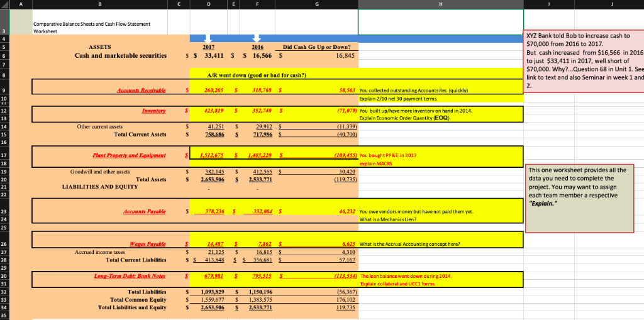Select the 1,403,220 PP&E value
This screenshot has width=644, height=320.
click(x=260, y=155)
